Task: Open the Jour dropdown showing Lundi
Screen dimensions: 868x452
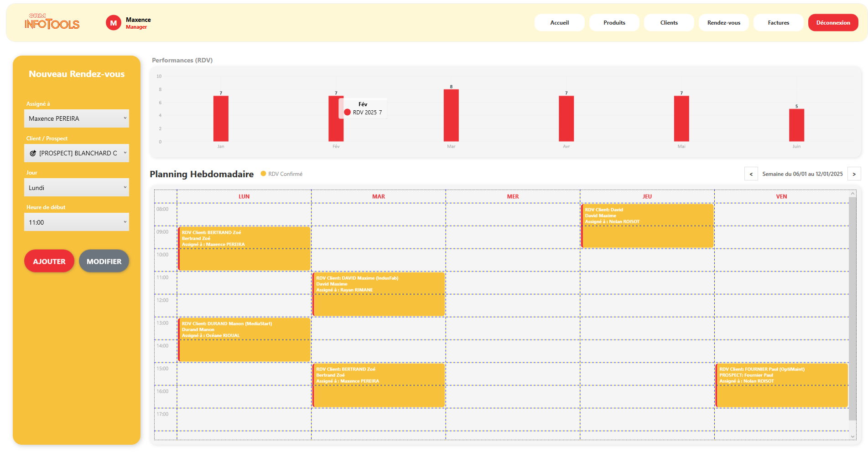Action: (76, 187)
